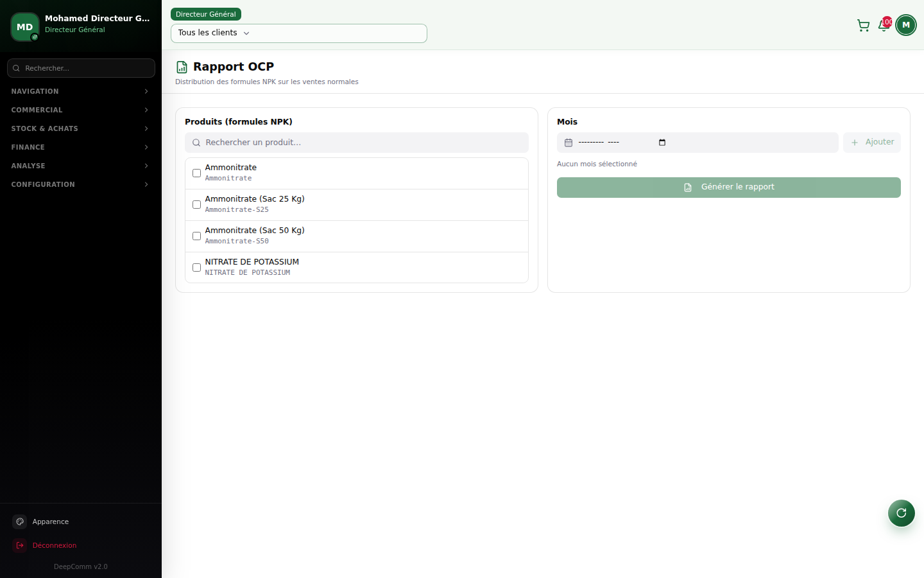Screen dimensions: 924x578
Task: Click the Ammonitrate-S25 code text
Action: 237,210
